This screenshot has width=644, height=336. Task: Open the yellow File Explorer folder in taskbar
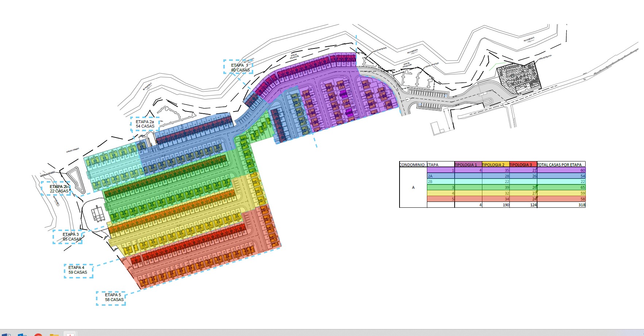point(54,334)
